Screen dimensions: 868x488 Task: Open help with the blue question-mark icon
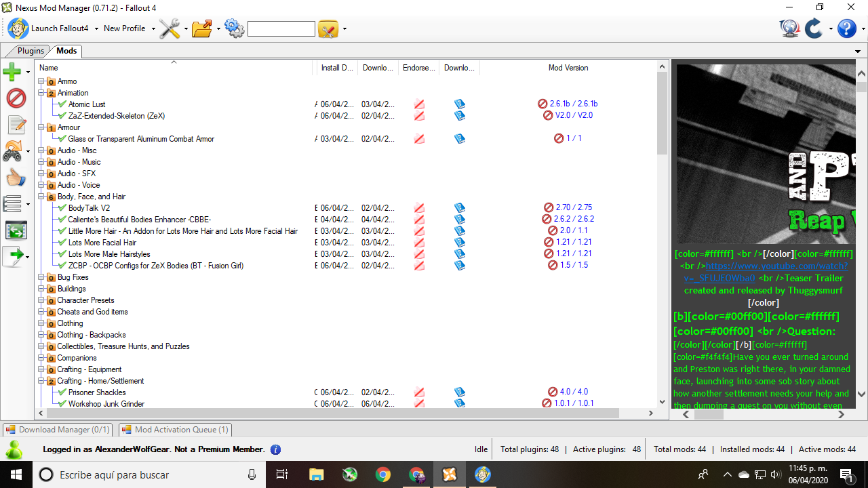pyautogui.click(x=847, y=28)
